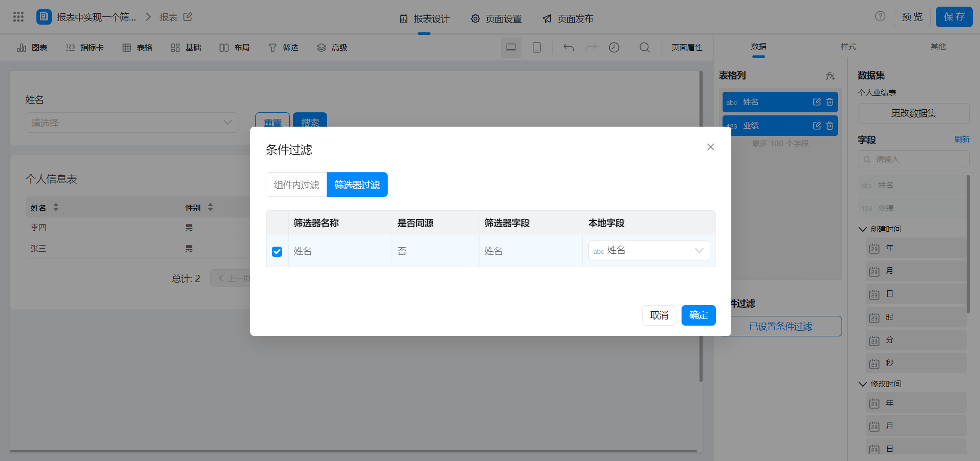Open the app grid menu icon
The width and height of the screenshot is (980, 461).
18,17
